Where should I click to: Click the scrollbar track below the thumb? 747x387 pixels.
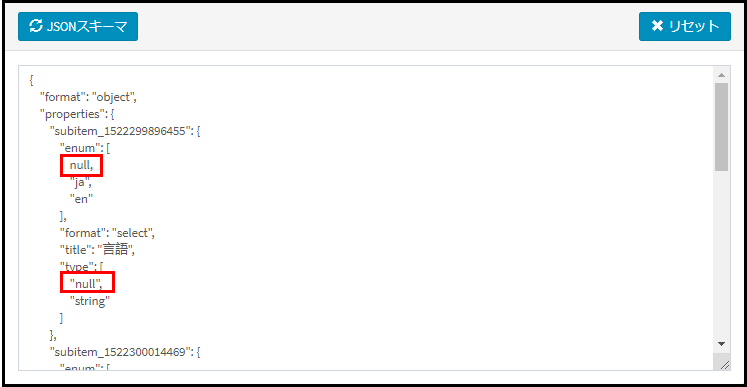pyautogui.click(x=721, y=254)
